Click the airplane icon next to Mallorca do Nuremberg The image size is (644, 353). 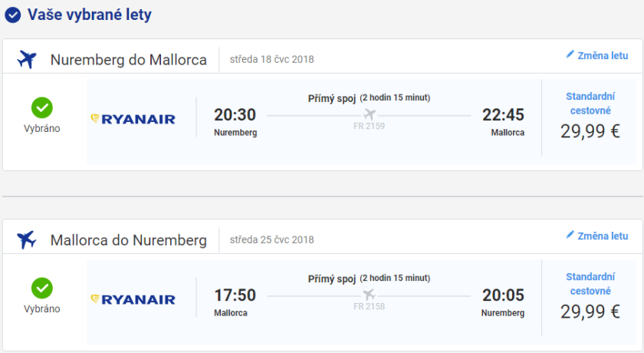(x=27, y=239)
